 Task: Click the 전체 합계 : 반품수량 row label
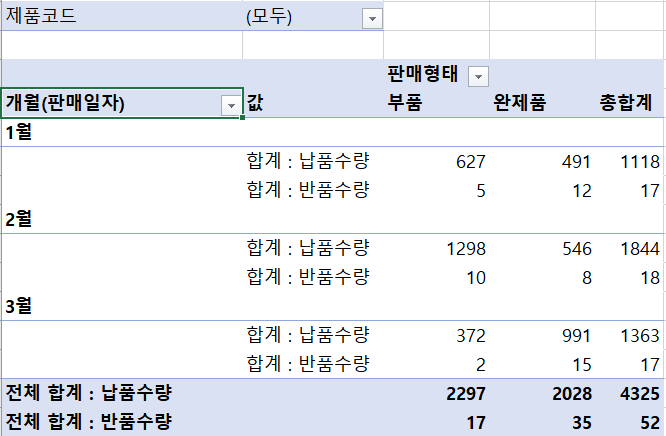pyautogui.click(x=88, y=421)
